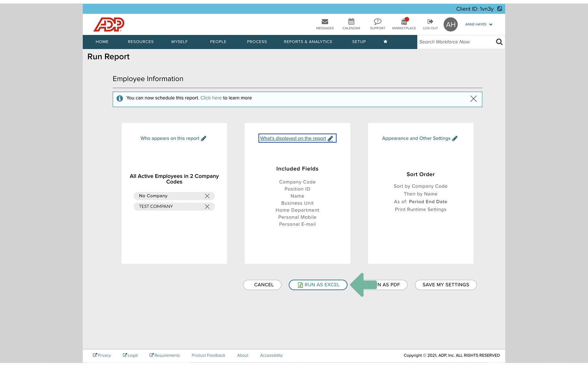
Task: Follow the Click here link in banner
Action: click(x=211, y=98)
